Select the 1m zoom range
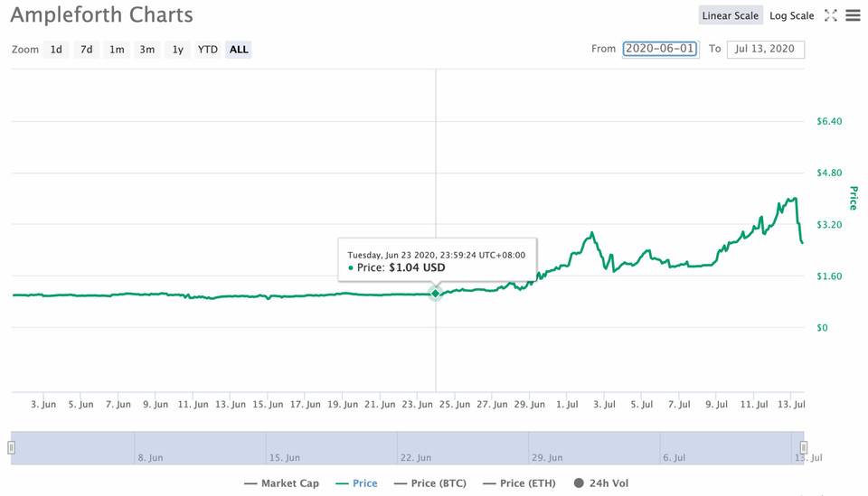The image size is (868, 496). pos(117,50)
